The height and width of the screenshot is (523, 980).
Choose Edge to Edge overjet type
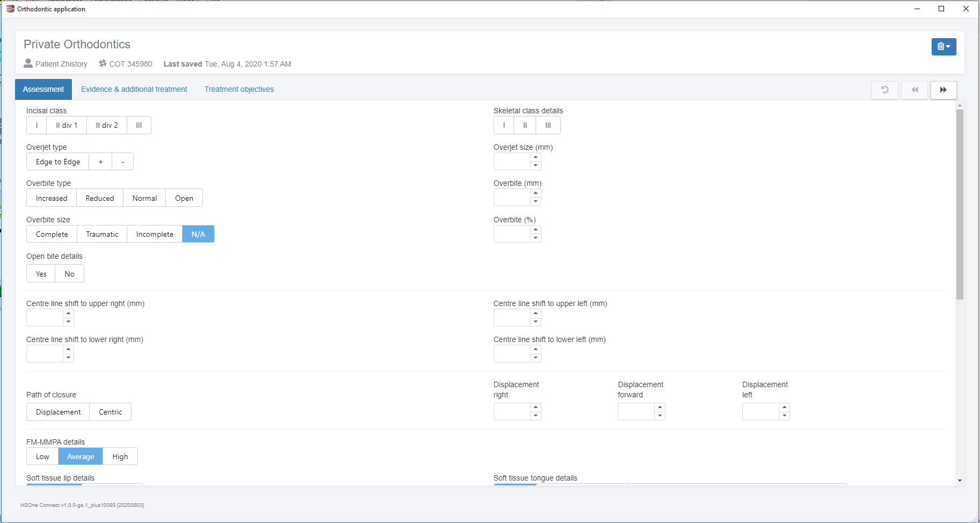pyautogui.click(x=58, y=162)
